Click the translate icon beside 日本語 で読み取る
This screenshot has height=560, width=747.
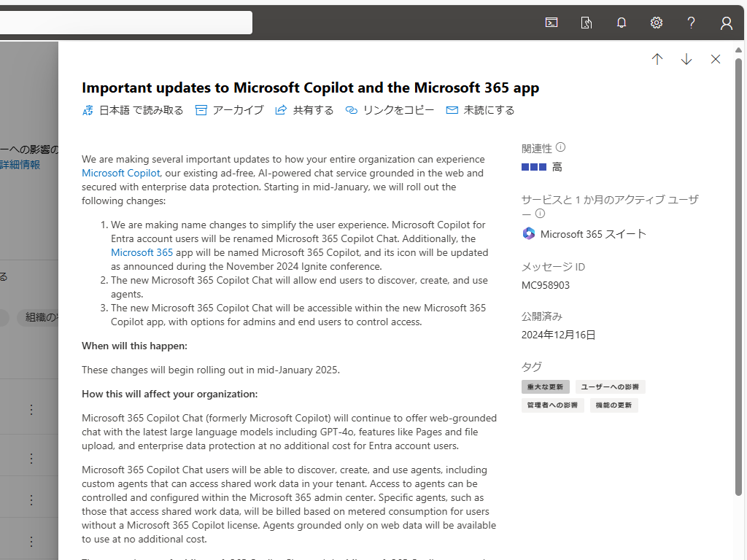pos(88,111)
